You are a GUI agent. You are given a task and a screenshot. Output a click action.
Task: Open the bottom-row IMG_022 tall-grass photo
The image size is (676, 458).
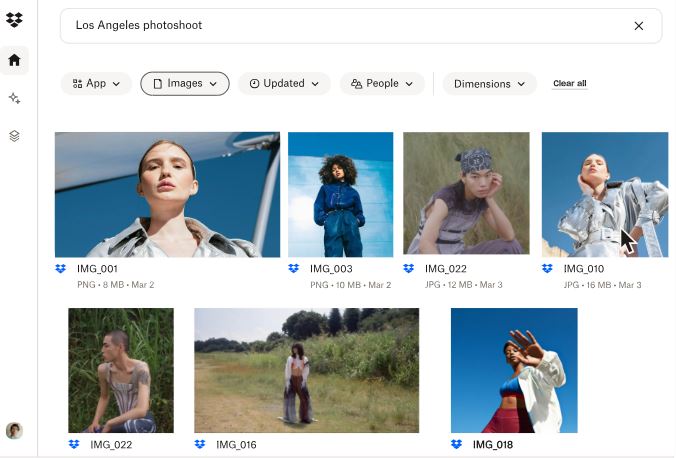coord(121,370)
